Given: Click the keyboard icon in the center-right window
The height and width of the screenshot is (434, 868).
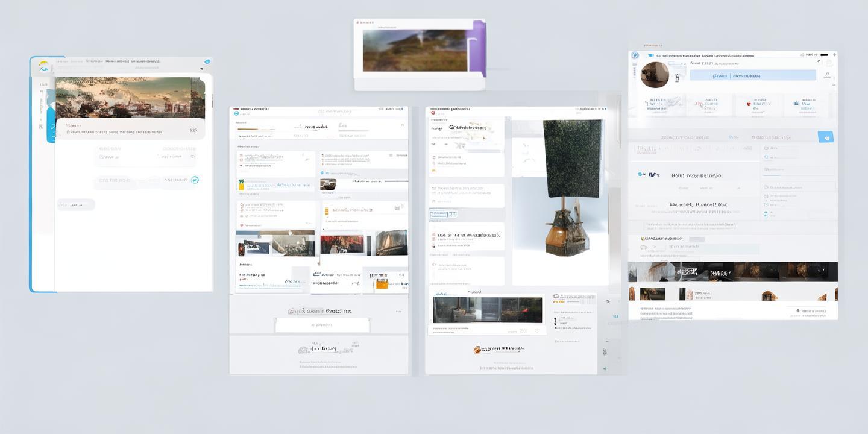Looking at the screenshot, I should (x=443, y=214).
